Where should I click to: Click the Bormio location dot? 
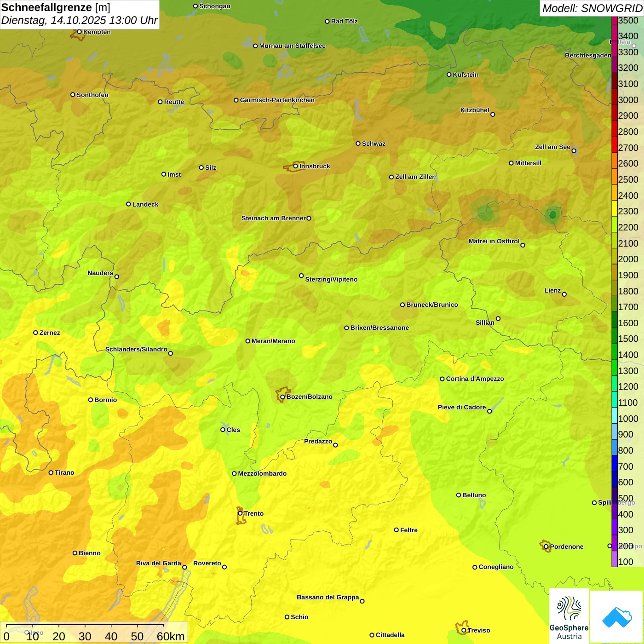coord(91,400)
